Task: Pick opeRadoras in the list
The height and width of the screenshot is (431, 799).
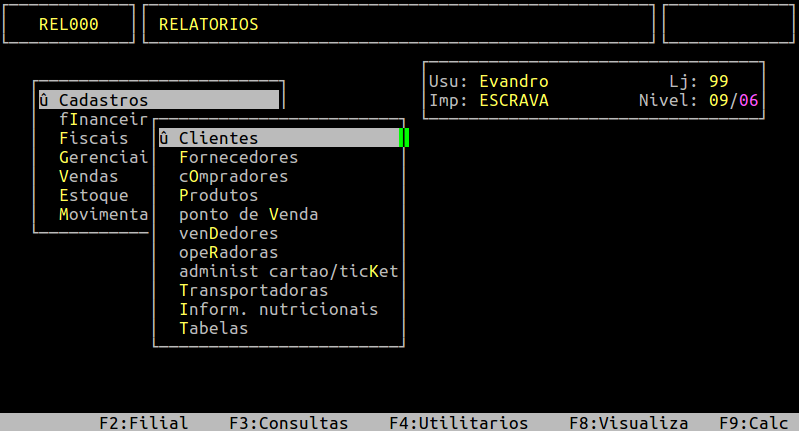Action: point(228,252)
